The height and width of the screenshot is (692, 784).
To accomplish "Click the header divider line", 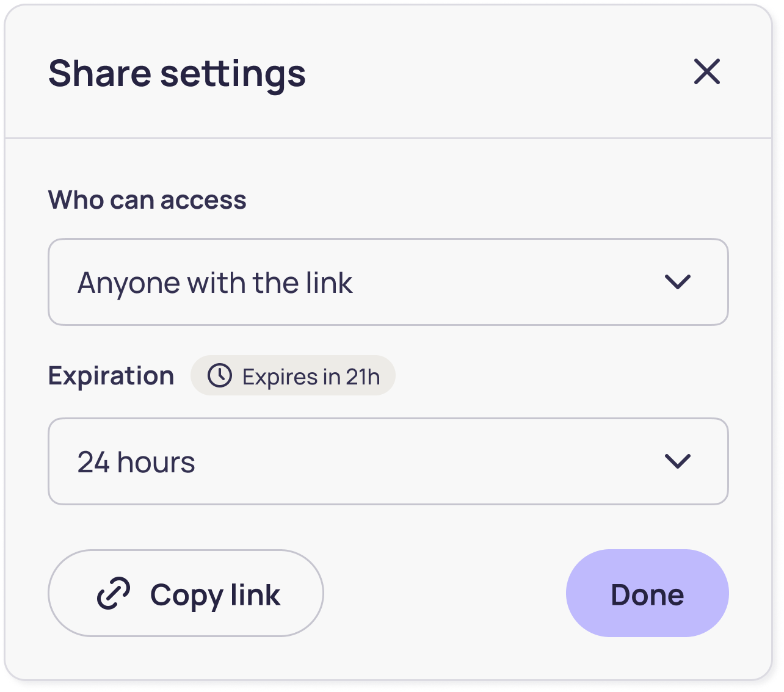I will pos(388,139).
